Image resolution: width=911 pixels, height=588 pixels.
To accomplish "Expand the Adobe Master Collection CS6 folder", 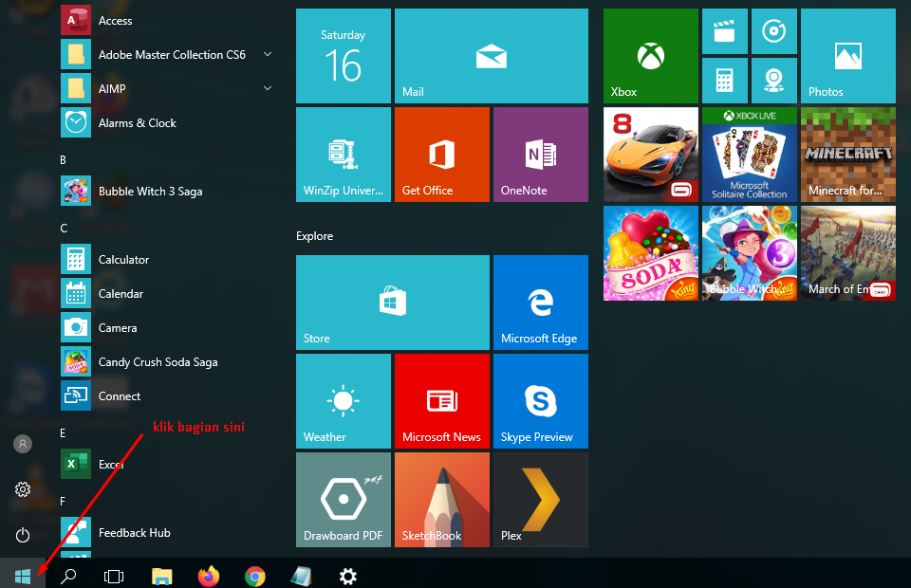I will [x=268, y=55].
